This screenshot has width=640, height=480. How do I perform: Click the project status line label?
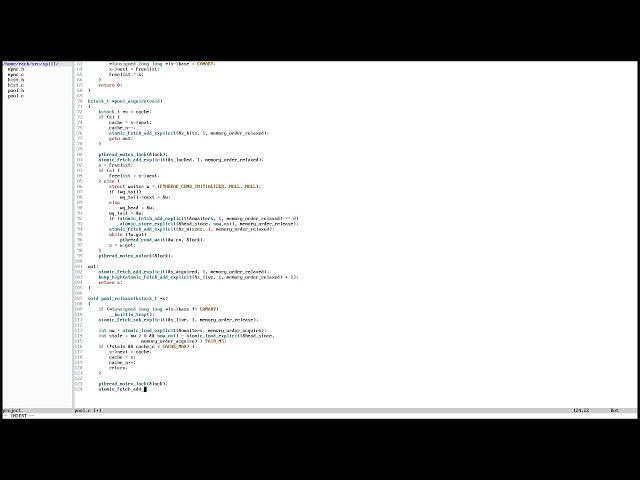pos(12,410)
